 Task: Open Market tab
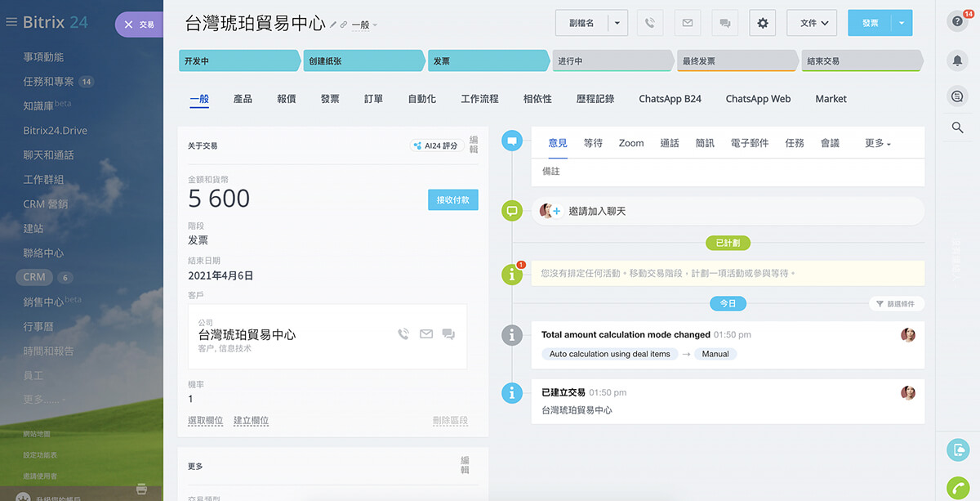click(x=831, y=99)
